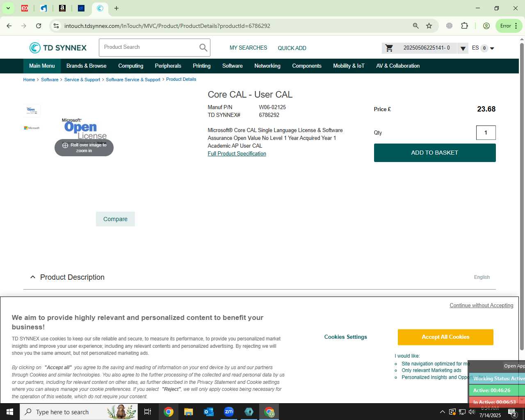Click the Error button in Chrome toolbar
525x420 pixels.
tap(509, 26)
